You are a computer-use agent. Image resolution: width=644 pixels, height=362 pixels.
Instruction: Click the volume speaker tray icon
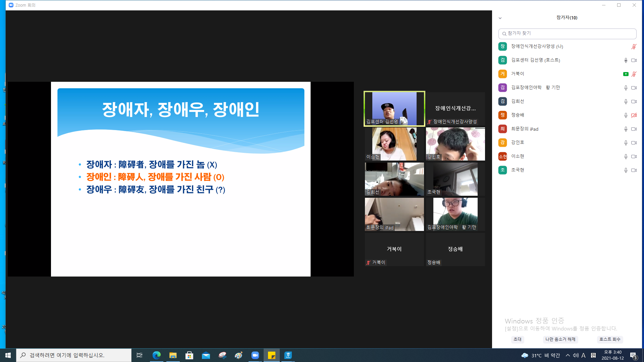click(x=576, y=355)
